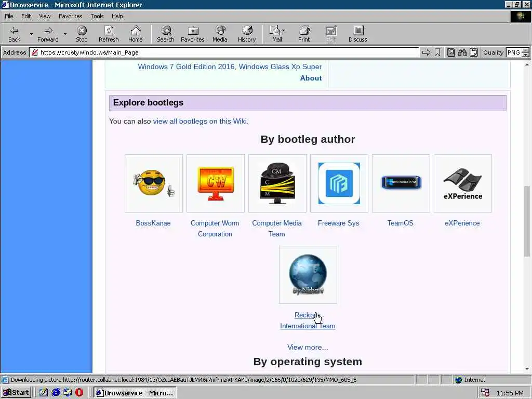
Task: Open the Favorites toolbar button
Action: [193, 34]
